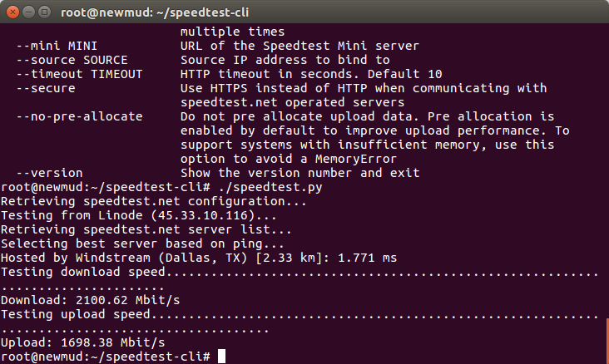Click the --version option text
Image resolution: width=609 pixels, height=364 pixels.
coord(49,173)
